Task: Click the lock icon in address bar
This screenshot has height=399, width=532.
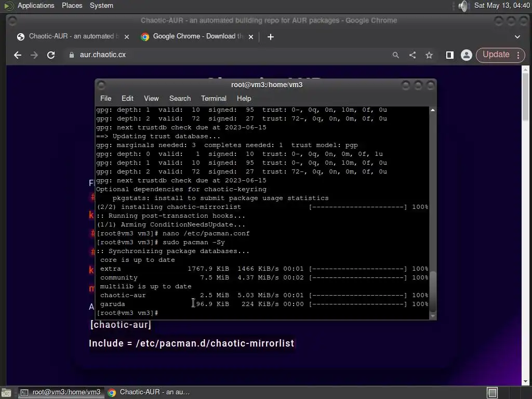Action: (72, 55)
